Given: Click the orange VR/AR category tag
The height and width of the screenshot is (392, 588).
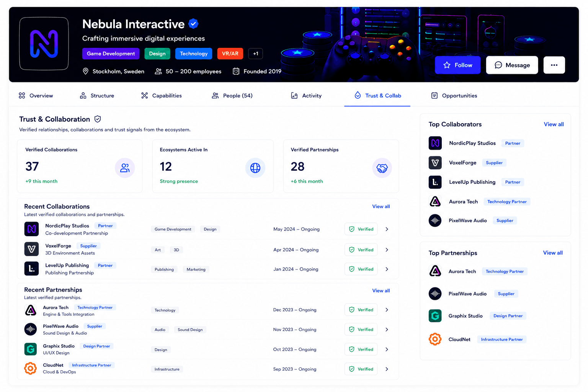Looking at the screenshot, I should 230,54.
